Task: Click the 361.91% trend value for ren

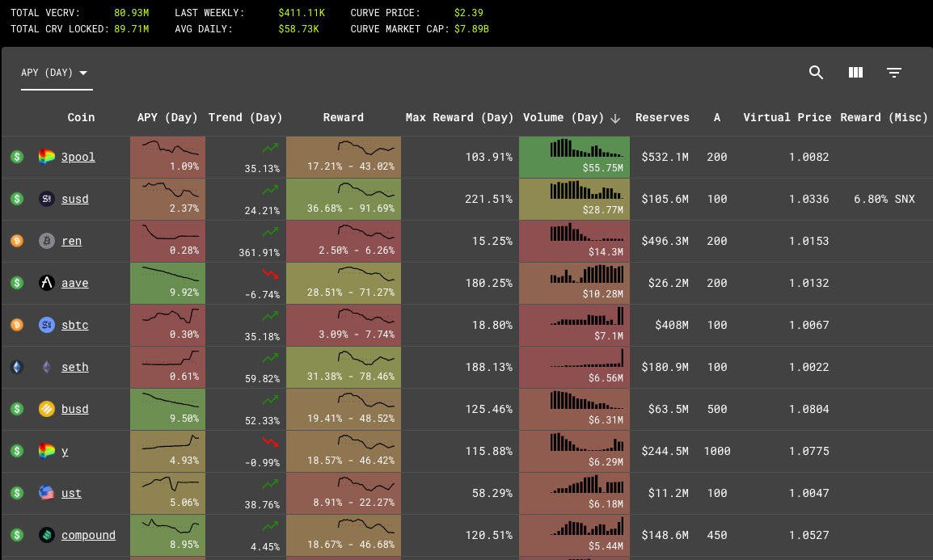Action: pos(260,253)
